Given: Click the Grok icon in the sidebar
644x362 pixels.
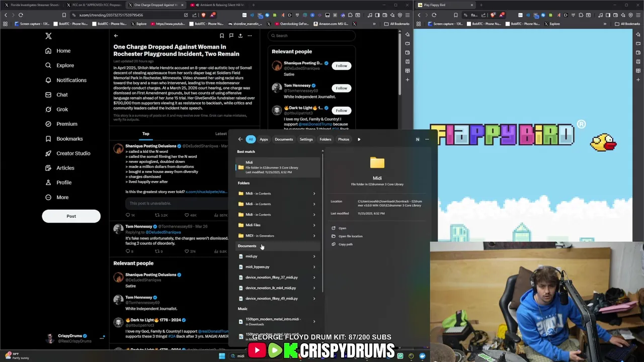Looking at the screenshot, I should coord(48,109).
